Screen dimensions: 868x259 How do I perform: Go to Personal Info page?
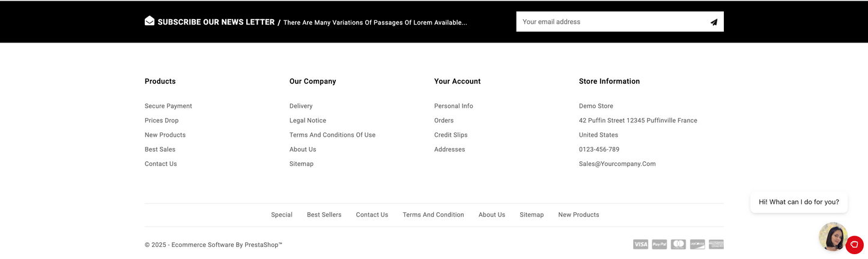[454, 106]
